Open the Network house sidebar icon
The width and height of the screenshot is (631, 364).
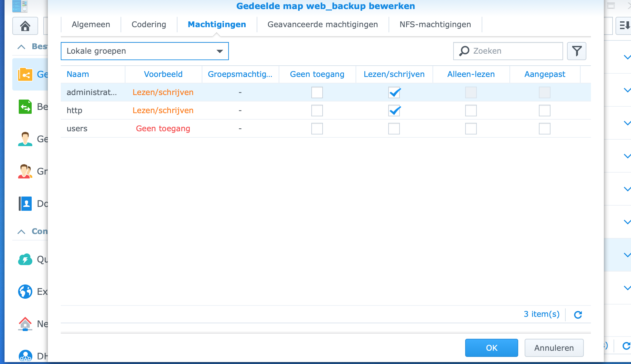[25, 324]
